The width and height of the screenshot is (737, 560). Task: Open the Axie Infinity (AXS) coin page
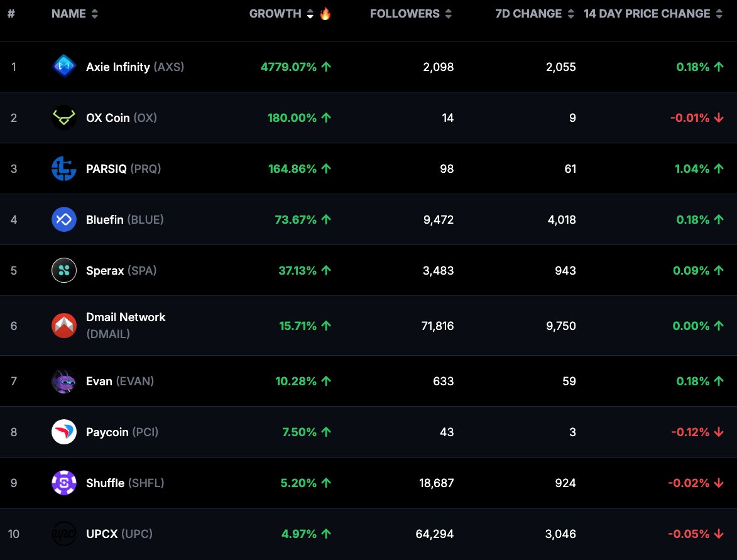coord(135,67)
